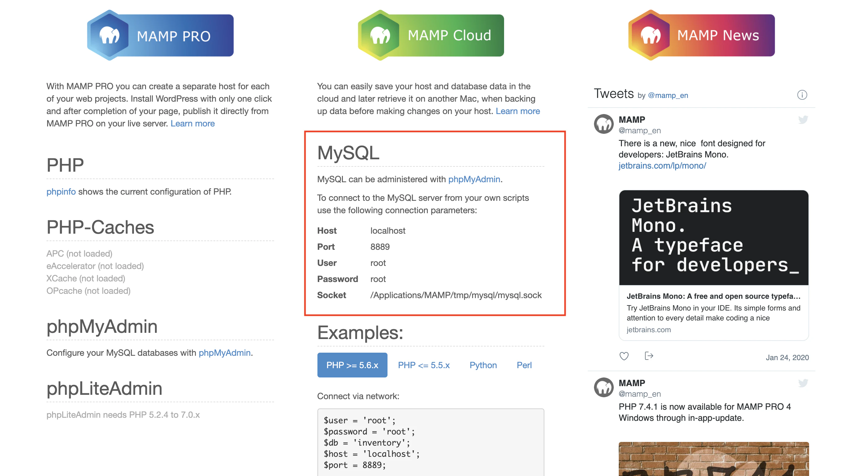Click Learn more link under MAMP PRO
Image resolution: width=868 pixels, height=476 pixels.
tap(193, 124)
